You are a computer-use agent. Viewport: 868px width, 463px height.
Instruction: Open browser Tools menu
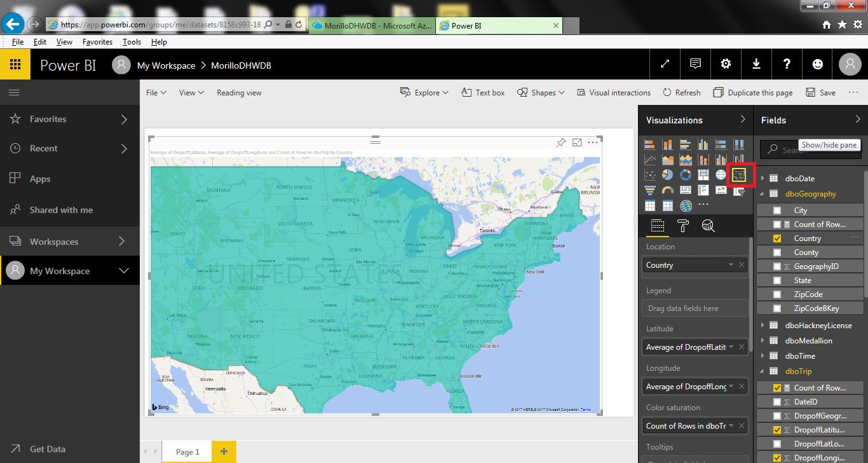132,42
